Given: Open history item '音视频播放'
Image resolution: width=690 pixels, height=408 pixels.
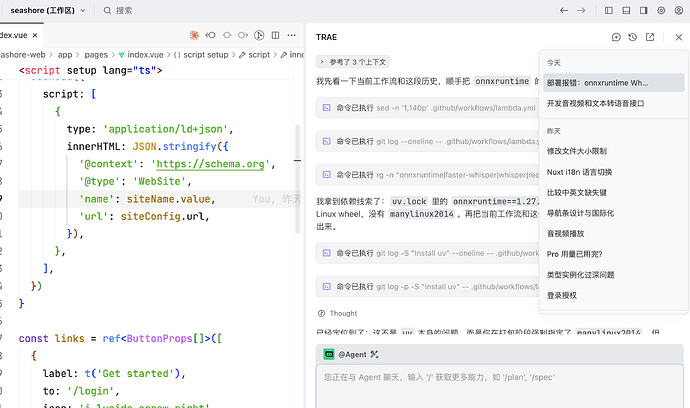Looking at the screenshot, I should (x=613, y=233).
